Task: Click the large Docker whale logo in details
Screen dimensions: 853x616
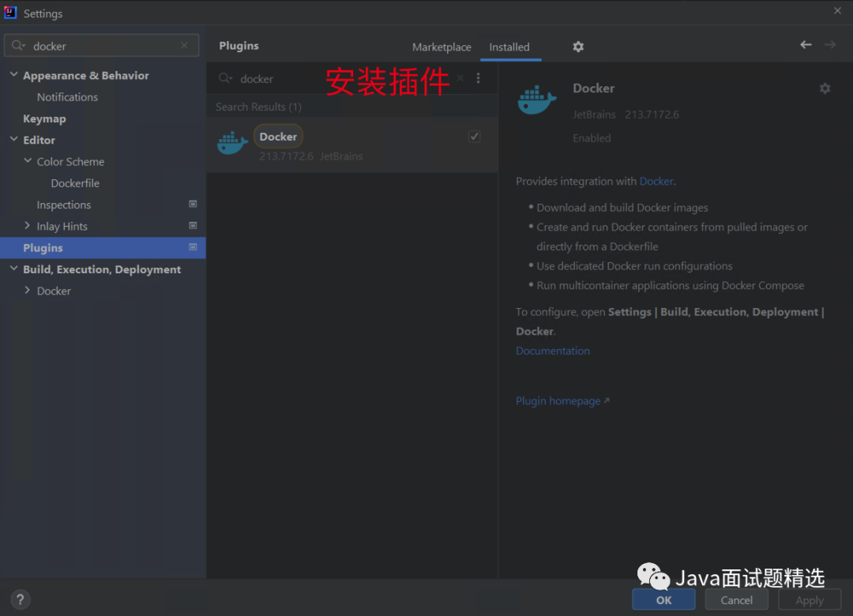Action: pos(537,100)
